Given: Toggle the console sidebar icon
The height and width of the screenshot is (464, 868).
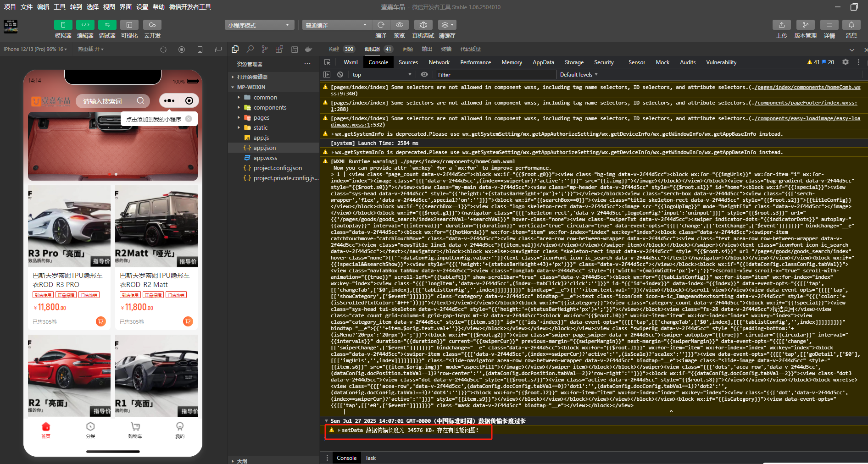Looking at the screenshot, I should coord(327,74).
